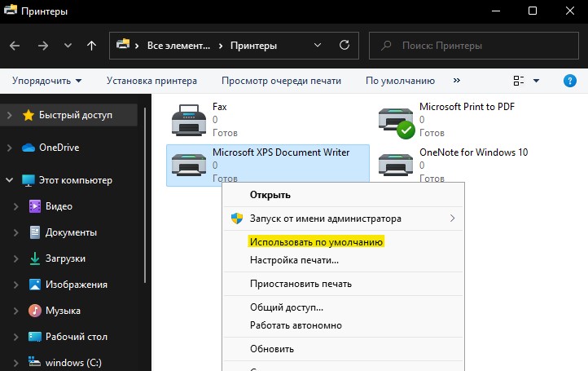Viewport: 588px width, 371px height.
Task: Click the OneDrive cloud icon
Action: point(29,148)
